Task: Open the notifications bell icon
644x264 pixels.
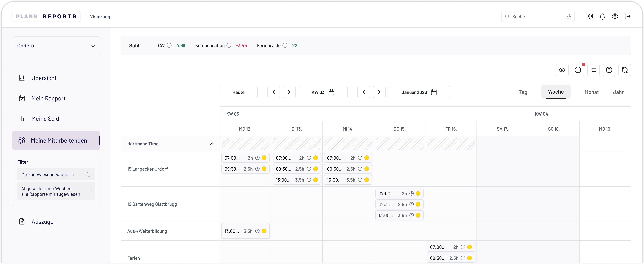Action: click(602, 16)
